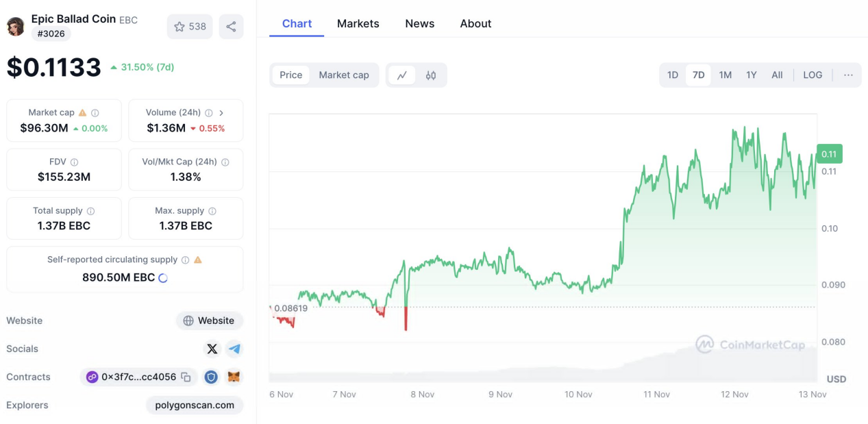Image resolution: width=868 pixels, height=424 pixels.
Task: Toggle LOG scale on chart
Action: 813,75
